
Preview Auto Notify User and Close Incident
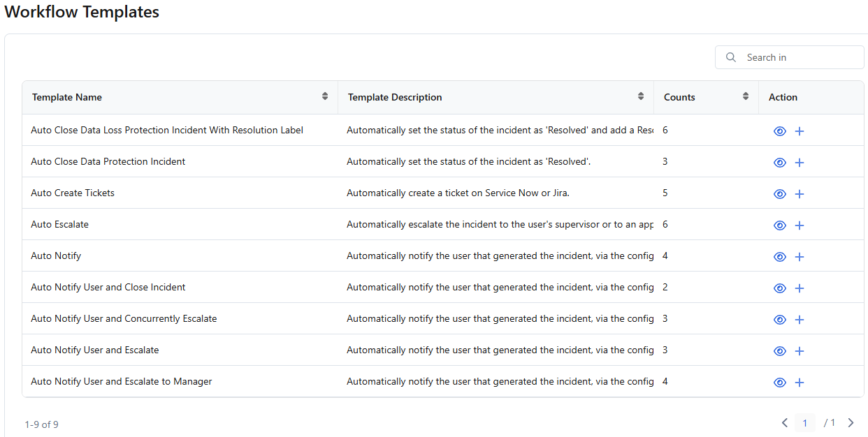[780, 288]
